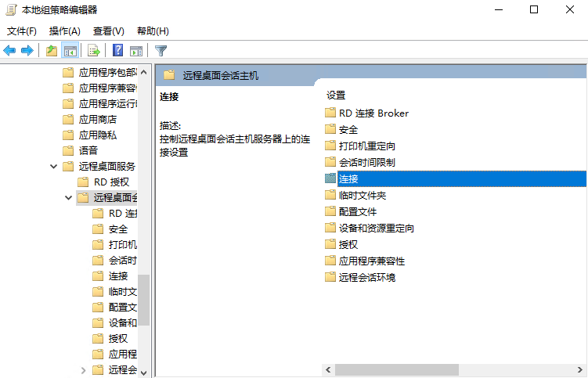Click the left tree vertical scrollbar thumb
Image resolution: width=588 pixels, height=378 pixels.
click(x=143, y=299)
